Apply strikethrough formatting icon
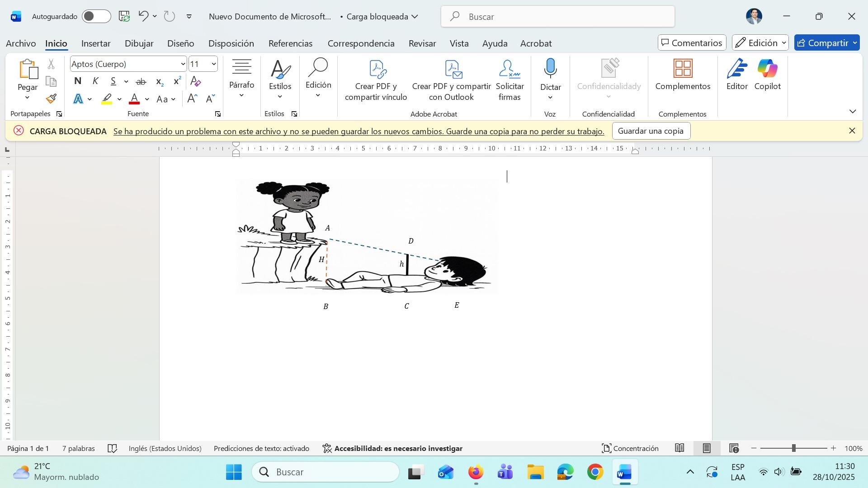868x488 pixels. click(141, 82)
